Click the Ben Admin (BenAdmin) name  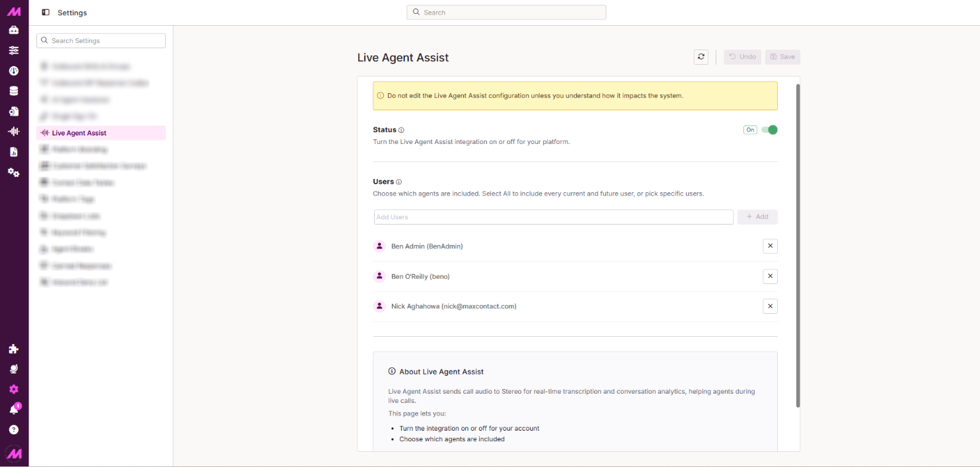click(427, 246)
